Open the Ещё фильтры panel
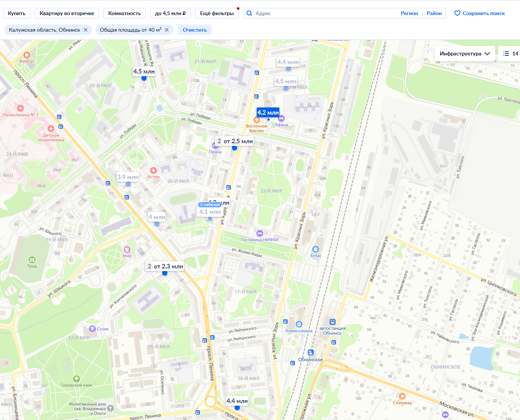Viewport: 520px width, 420px height. point(217,13)
